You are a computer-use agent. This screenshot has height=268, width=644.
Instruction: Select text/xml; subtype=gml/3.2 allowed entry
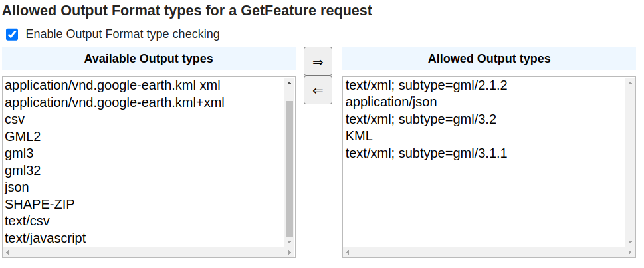tap(421, 120)
